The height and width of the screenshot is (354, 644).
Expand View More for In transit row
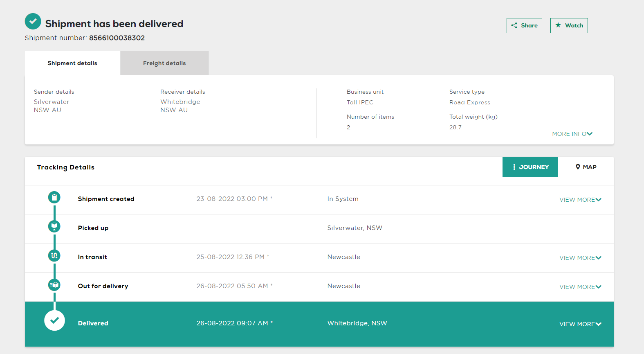point(580,258)
